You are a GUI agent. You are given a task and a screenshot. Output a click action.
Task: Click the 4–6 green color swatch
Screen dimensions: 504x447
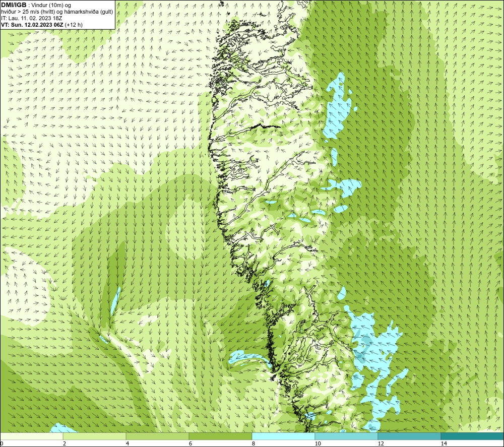[x=157, y=436]
